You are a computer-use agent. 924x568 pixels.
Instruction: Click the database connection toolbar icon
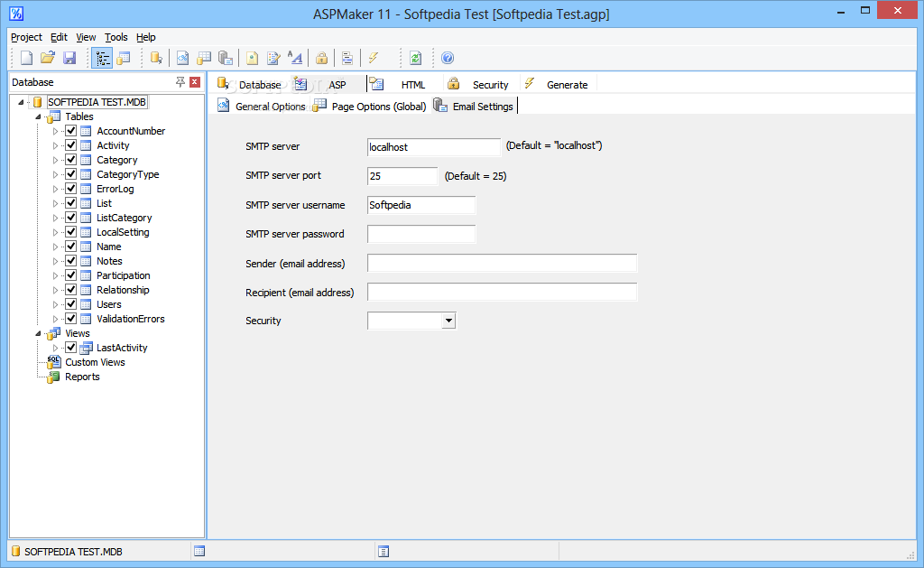coord(156,58)
